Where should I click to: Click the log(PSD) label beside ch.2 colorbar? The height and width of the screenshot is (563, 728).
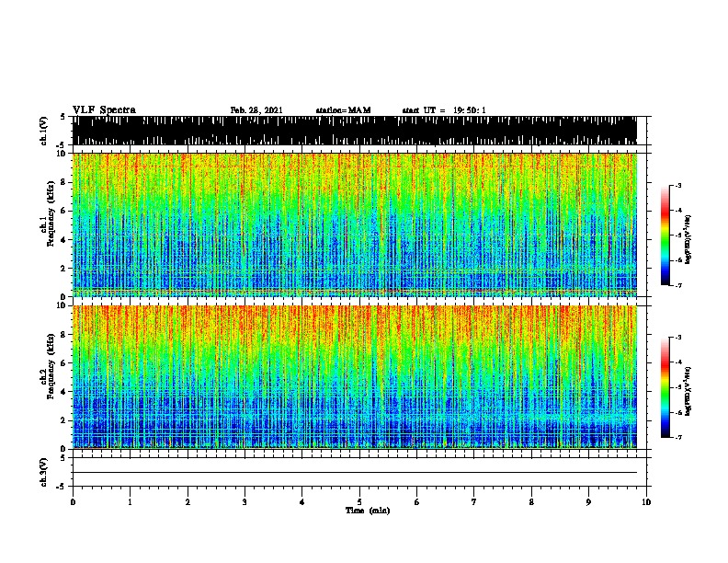(688, 391)
